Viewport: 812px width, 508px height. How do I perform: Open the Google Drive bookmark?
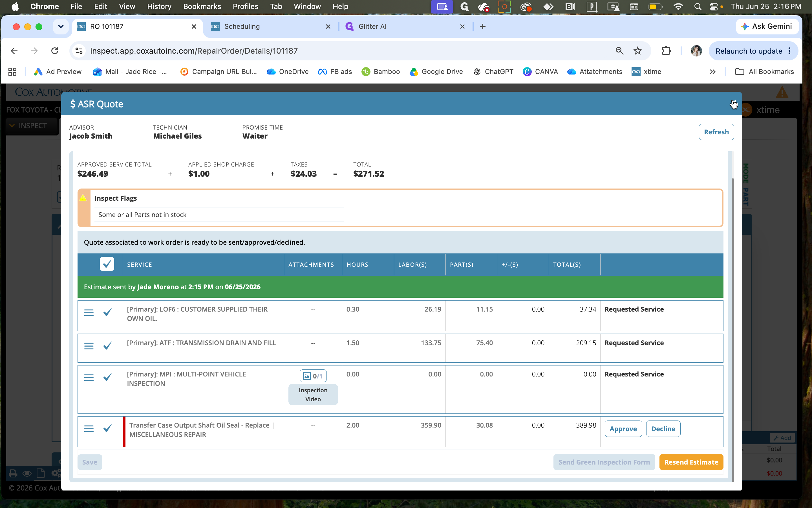pyautogui.click(x=436, y=72)
